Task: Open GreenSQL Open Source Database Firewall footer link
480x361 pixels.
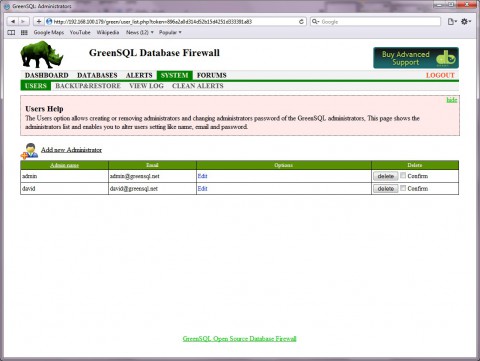Action: [239, 339]
